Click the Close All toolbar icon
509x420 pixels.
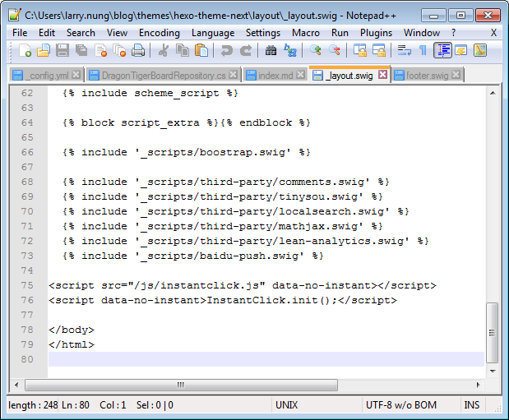(x=119, y=51)
